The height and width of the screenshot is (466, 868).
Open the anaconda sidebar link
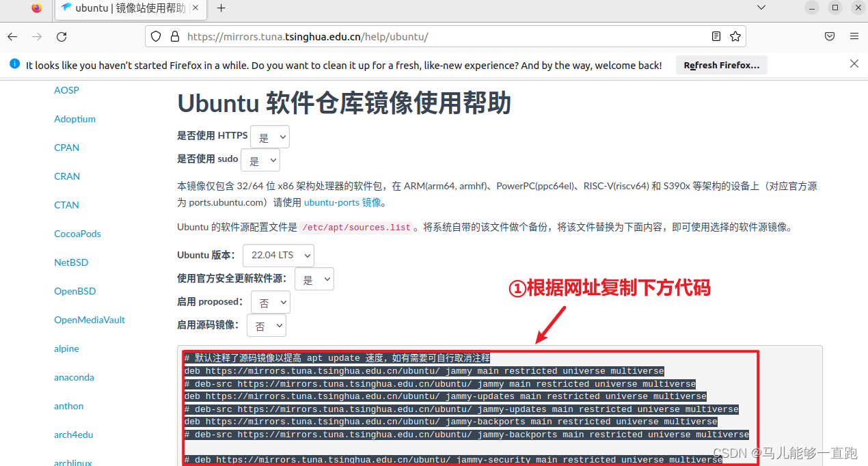74,377
